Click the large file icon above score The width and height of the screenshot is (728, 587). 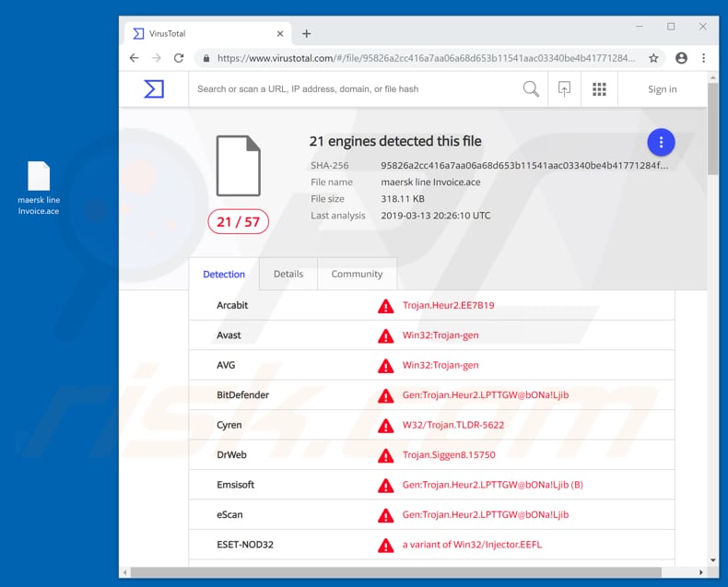click(x=238, y=166)
